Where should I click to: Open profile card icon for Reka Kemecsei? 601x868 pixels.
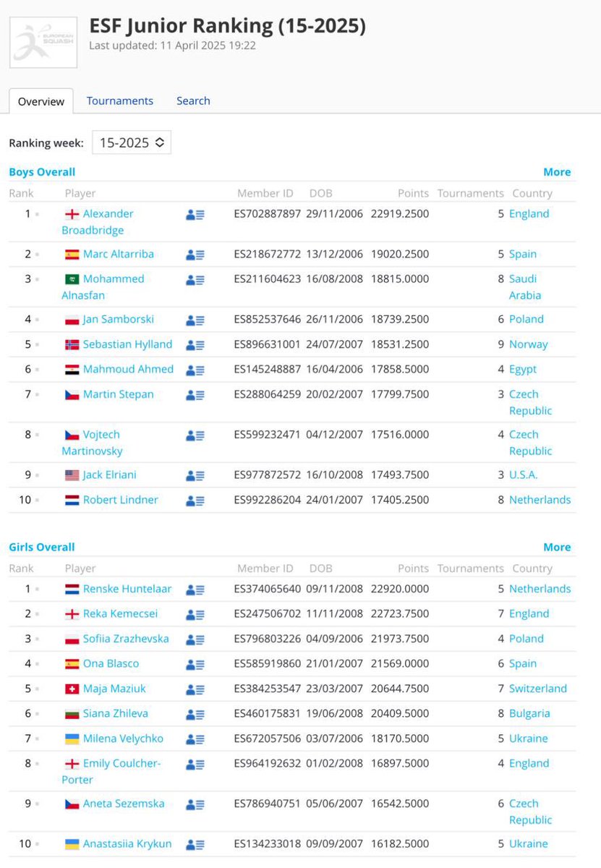tap(195, 614)
